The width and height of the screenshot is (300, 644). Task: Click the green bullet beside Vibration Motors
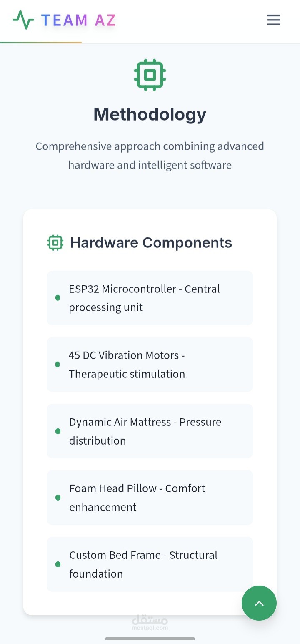click(58, 365)
